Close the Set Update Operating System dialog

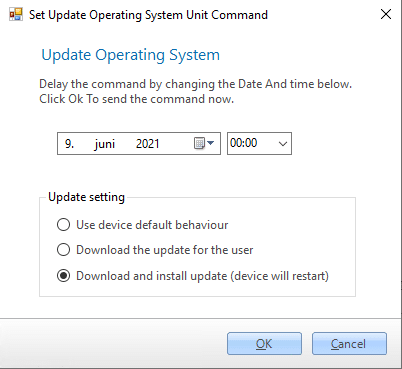[386, 14]
